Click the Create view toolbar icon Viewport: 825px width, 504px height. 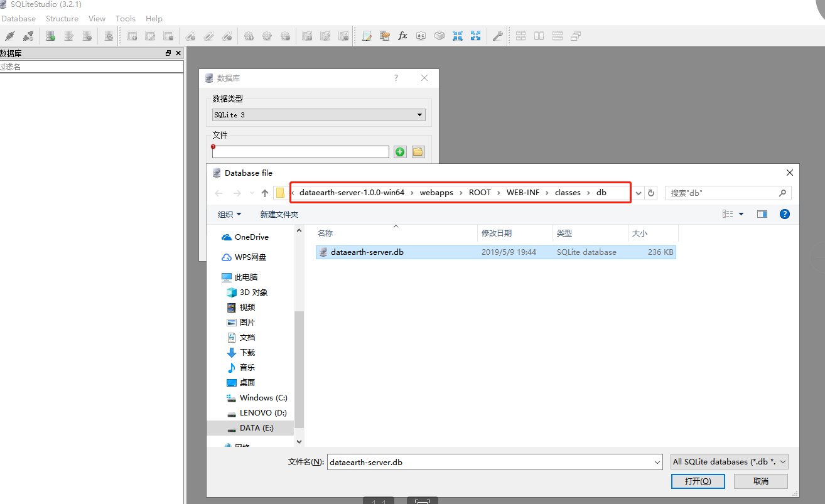click(307, 36)
